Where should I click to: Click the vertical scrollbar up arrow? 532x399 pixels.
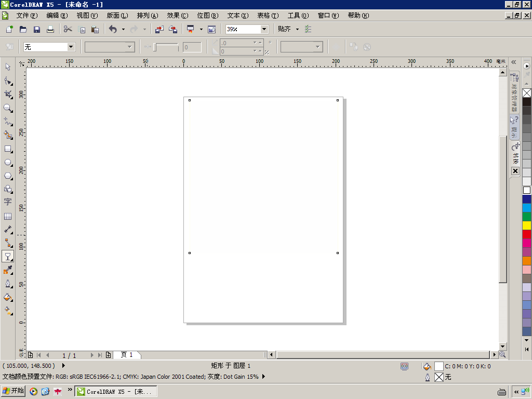click(502, 73)
